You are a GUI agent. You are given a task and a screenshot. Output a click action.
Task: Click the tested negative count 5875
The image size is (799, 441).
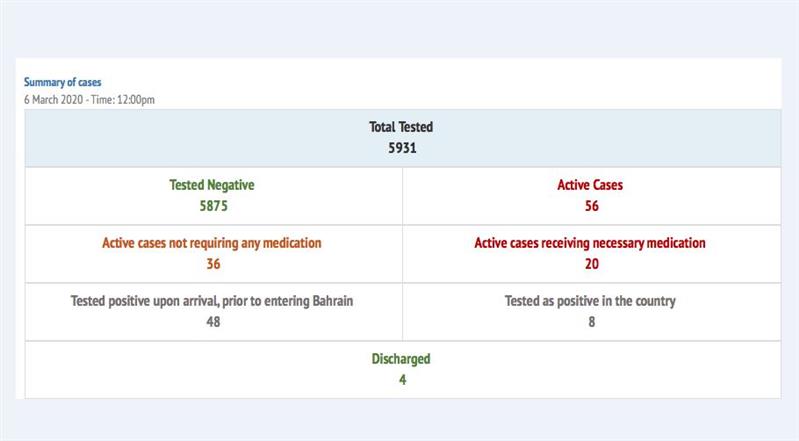click(214, 206)
